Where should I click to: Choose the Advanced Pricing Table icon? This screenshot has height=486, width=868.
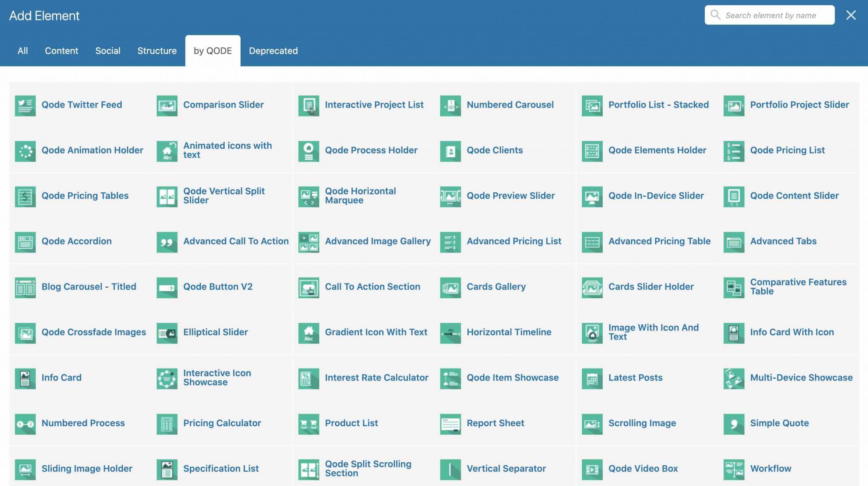point(592,242)
